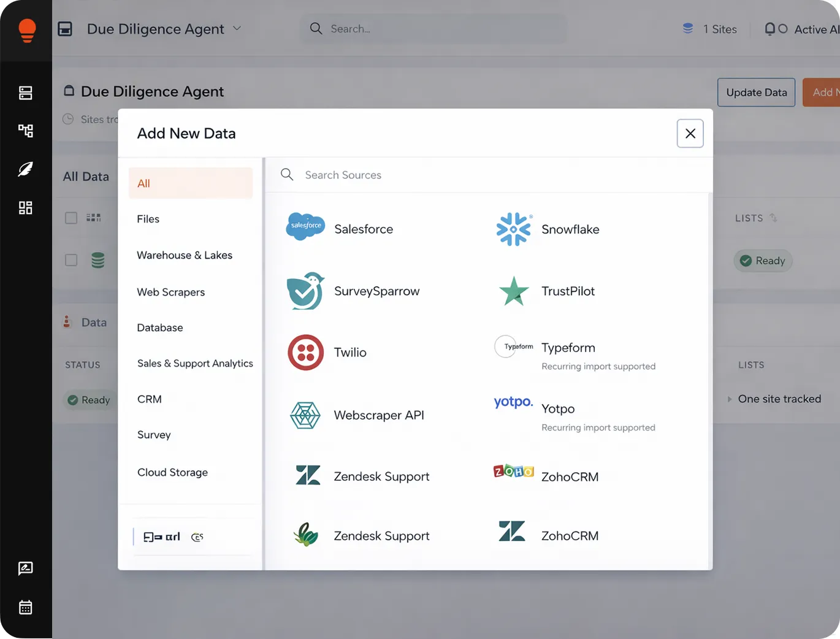Select the TrustPilot green star icon
This screenshot has width=840, height=639.
pos(513,291)
